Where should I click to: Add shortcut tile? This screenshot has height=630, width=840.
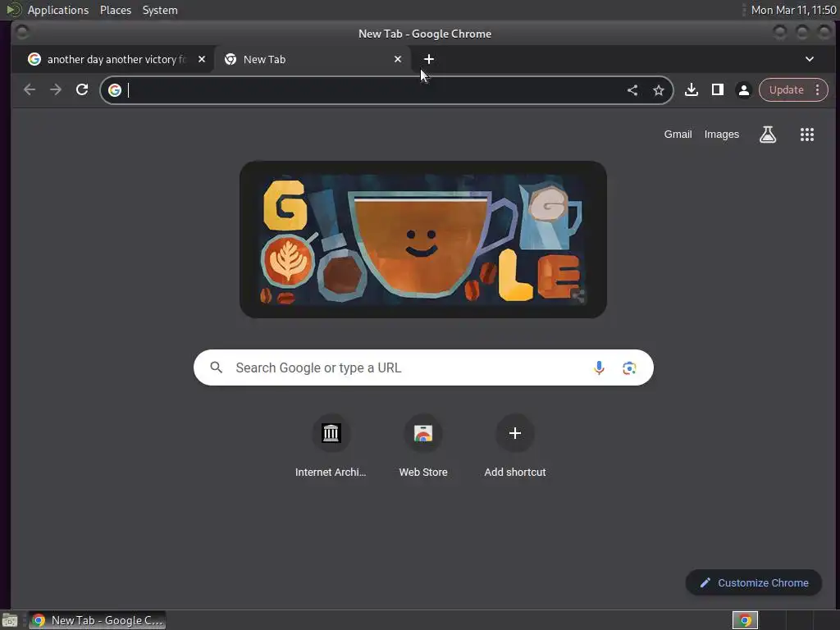coord(515,445)
